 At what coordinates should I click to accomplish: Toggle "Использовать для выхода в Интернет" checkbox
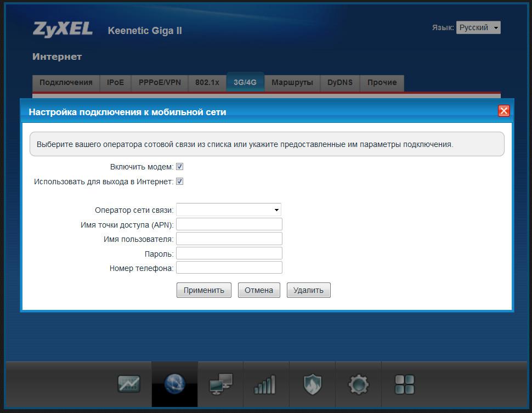(179, 182)
